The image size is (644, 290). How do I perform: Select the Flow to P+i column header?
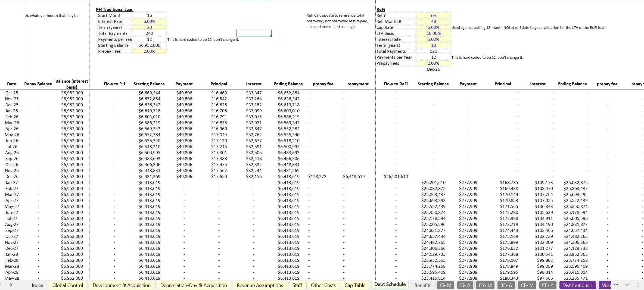(x=114, y=84)
